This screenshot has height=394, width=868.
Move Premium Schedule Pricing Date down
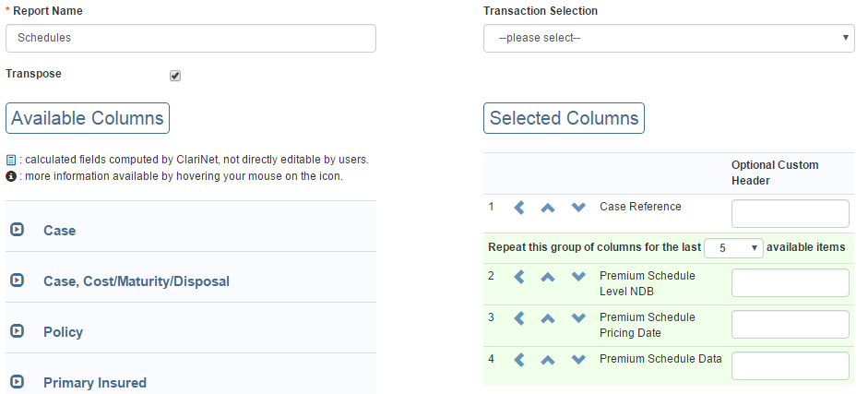tap(578, 318)
